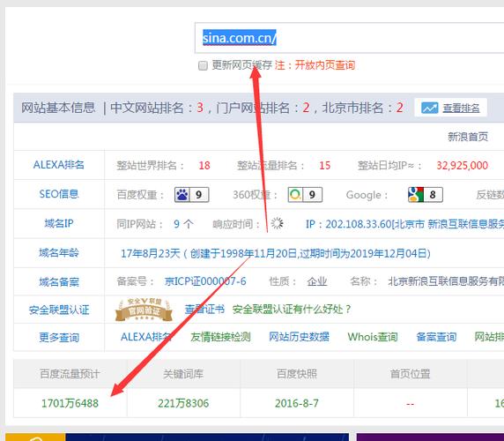This screenshot has width=504, height=441.
Task: Open the ALEXA排名 link in 更多查询
Action: [x=146, y=337]
